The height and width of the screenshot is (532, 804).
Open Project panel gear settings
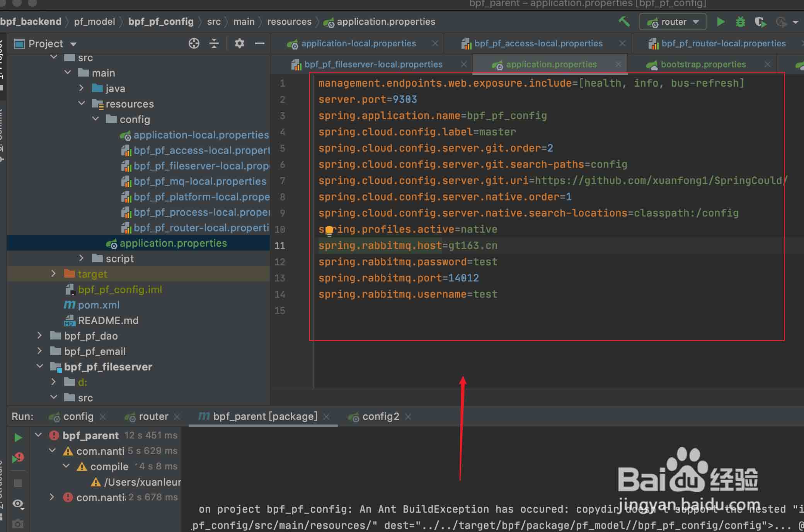(x=239, y=43)
